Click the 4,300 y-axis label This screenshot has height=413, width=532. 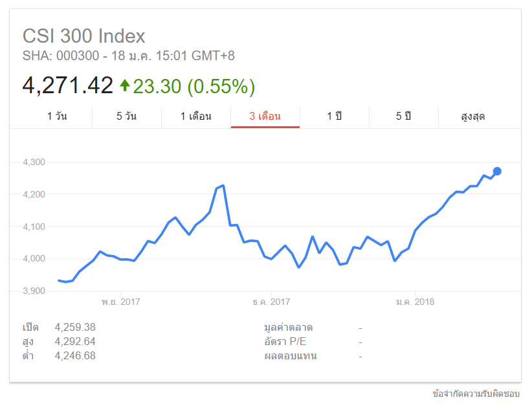[34, 162]
